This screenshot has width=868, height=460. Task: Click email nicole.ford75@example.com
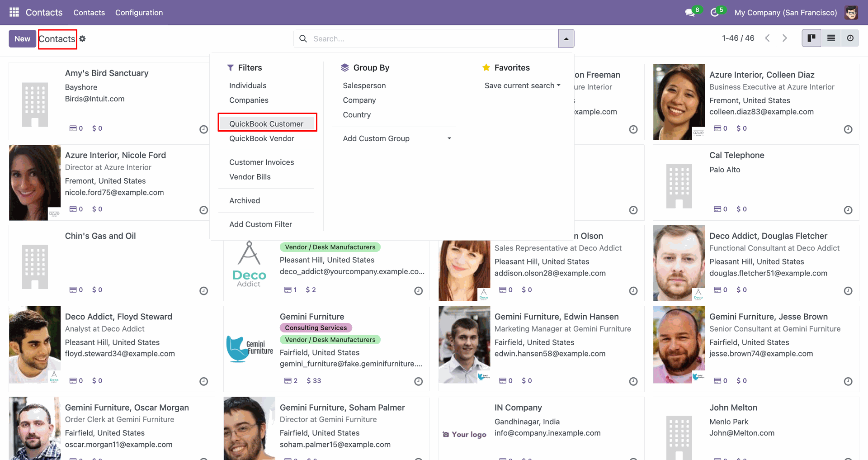(114, 193)
